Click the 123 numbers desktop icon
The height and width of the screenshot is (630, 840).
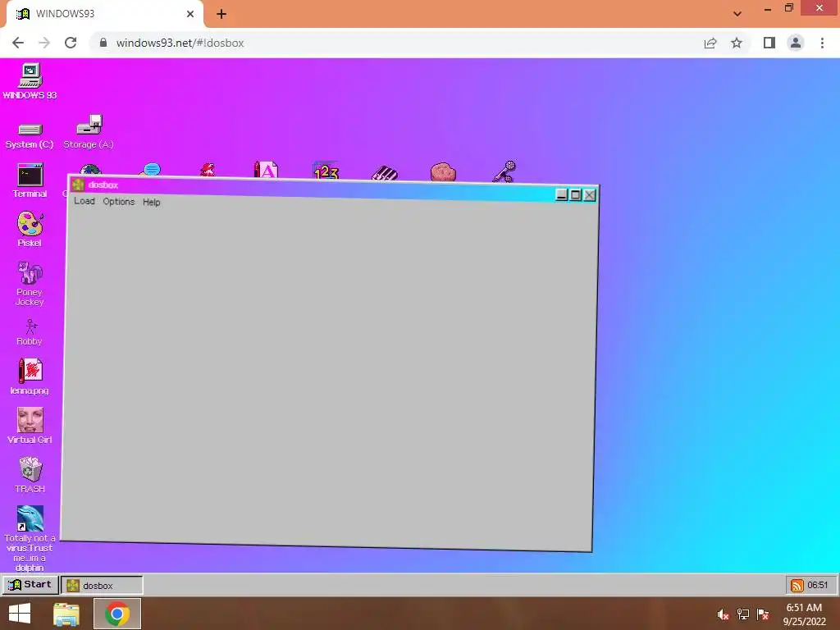(x=326, y=171)
